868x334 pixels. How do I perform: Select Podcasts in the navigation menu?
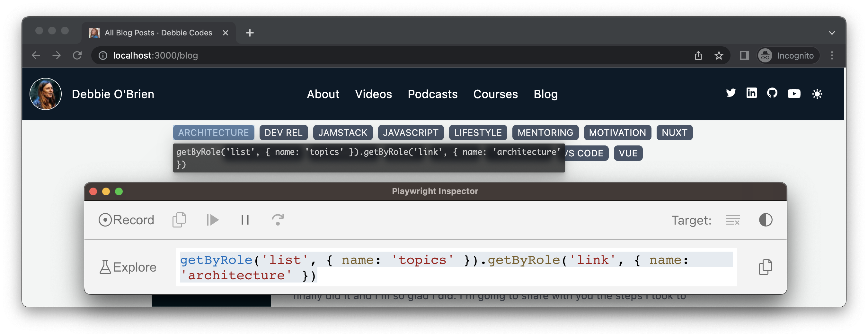point(432,94)
